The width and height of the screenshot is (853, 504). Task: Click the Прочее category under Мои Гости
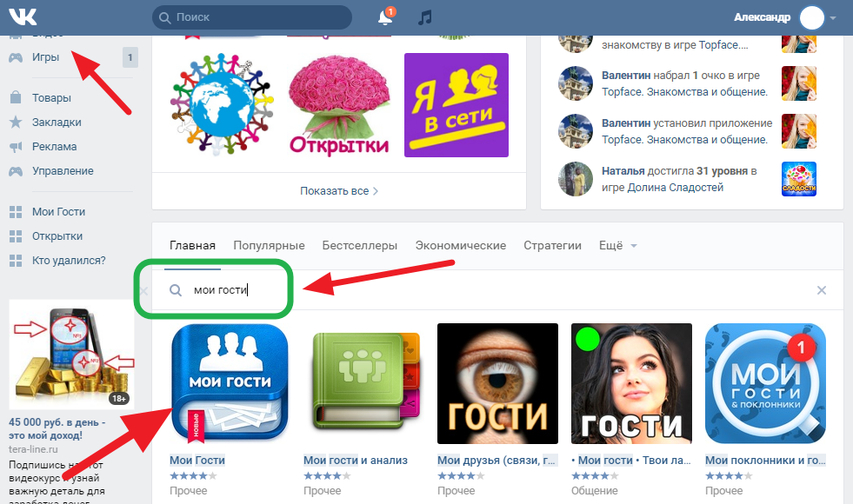point(188,491)
